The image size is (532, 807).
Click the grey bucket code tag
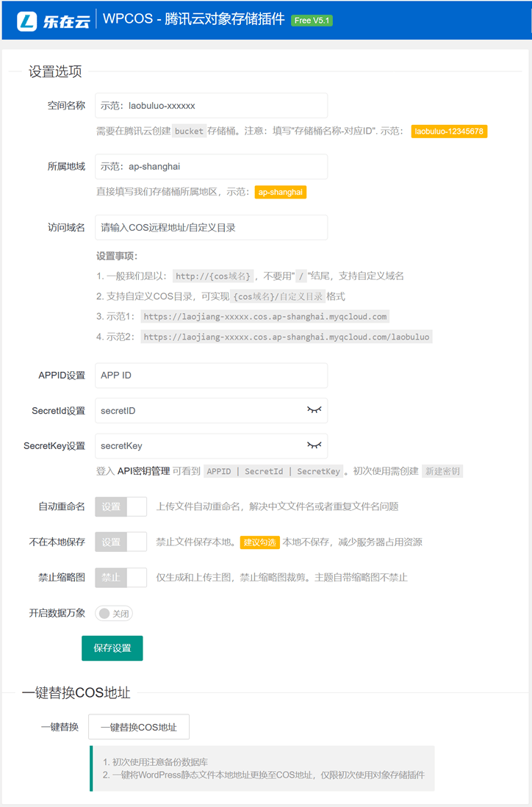click(189, 132)
